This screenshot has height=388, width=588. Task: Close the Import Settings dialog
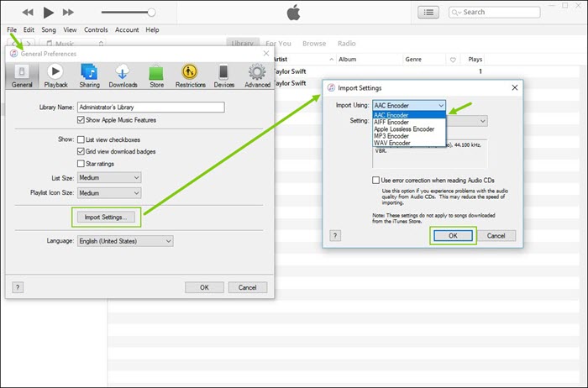tap(515, 87)
